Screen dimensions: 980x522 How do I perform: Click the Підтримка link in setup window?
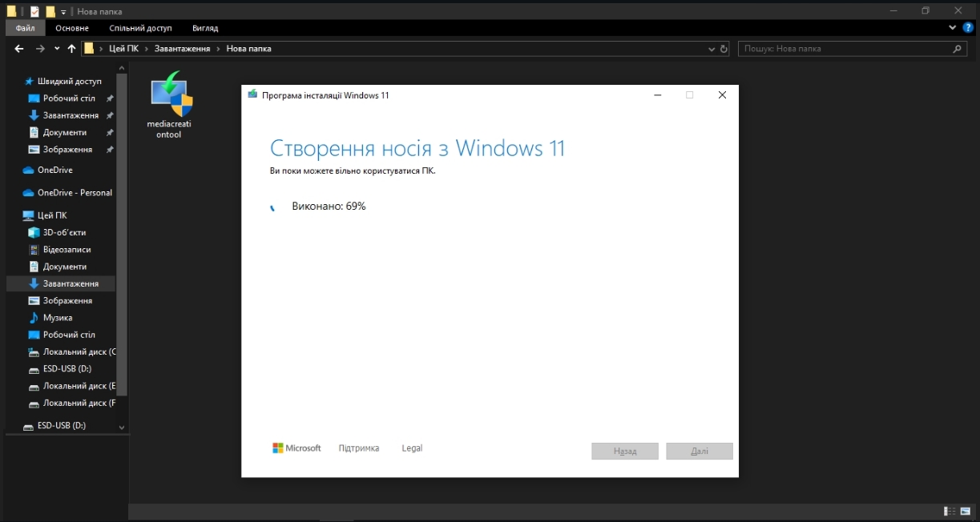click(x=359, y=448)
